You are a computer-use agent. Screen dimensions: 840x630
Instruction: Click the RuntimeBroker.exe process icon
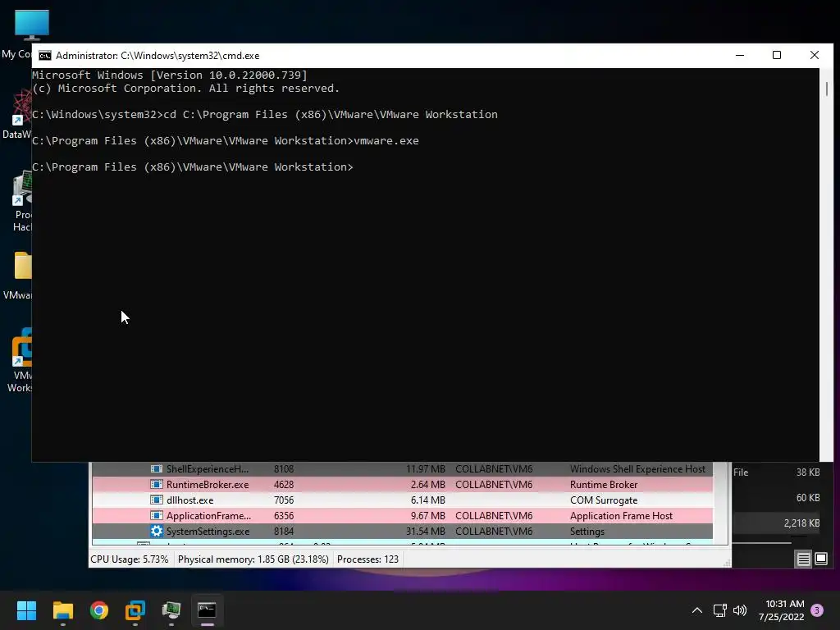coord(157,484)
